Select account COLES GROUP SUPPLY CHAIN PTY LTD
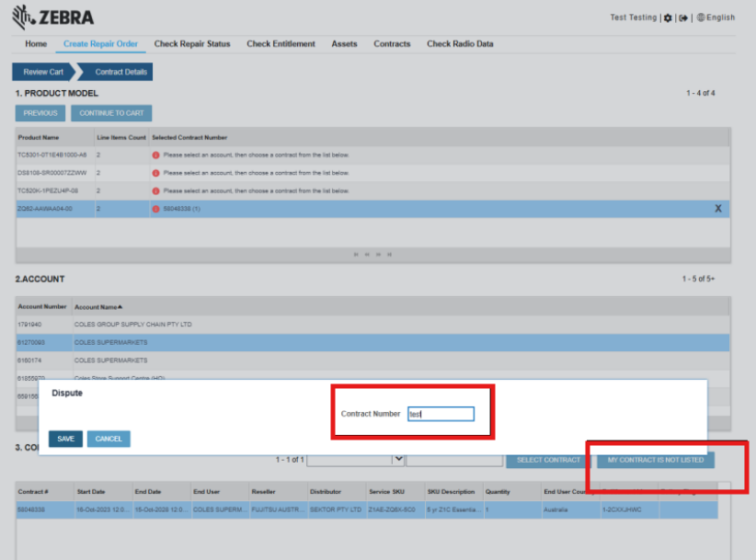This screenshot has height=560, width=756. (372, 325)
